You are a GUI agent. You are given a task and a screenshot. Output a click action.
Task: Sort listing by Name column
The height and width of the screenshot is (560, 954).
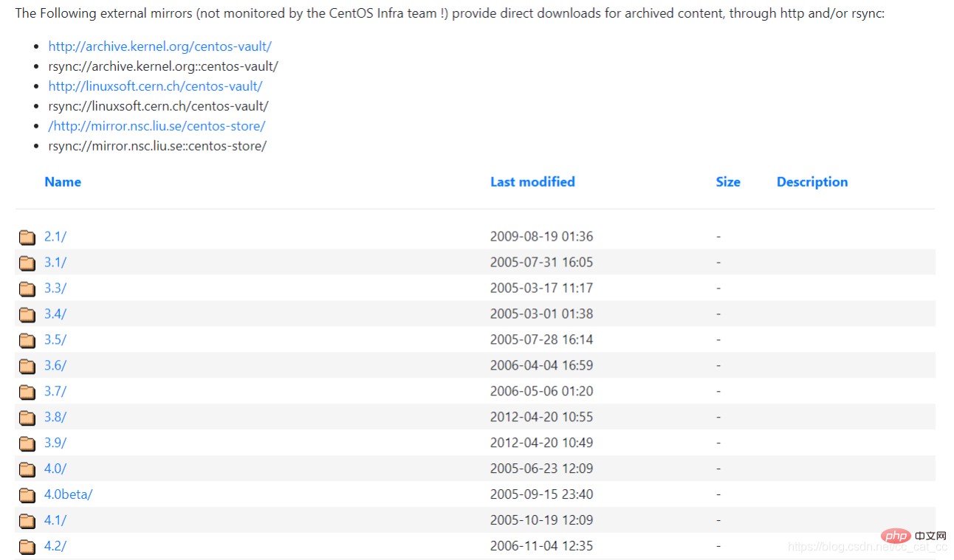tap(63, 182)
